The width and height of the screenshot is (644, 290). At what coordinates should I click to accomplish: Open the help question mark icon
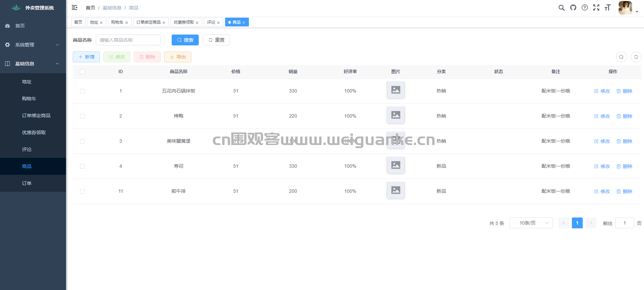coord(584,8)
